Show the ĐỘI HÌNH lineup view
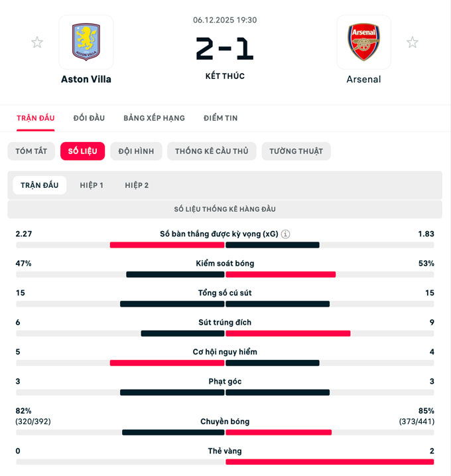This screenshot has width=451, height=476. tap(136, 151)
